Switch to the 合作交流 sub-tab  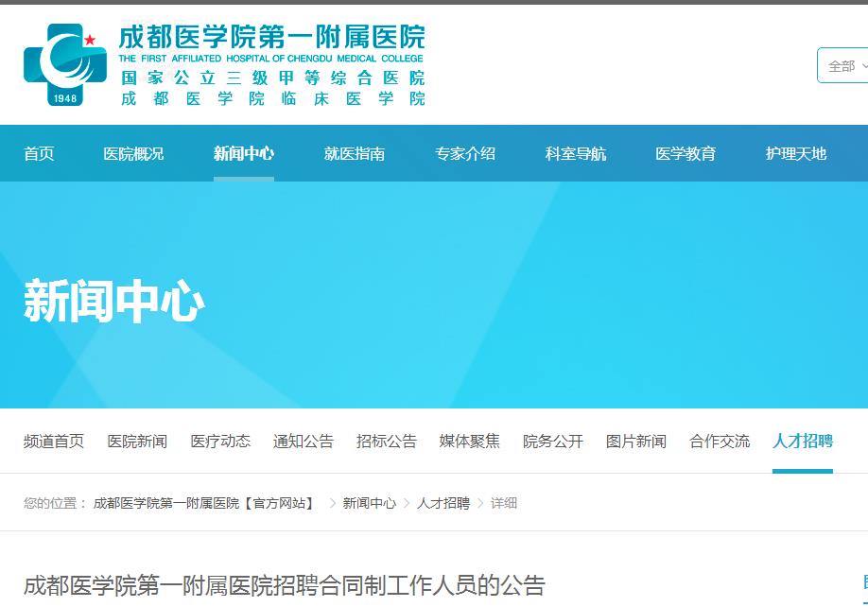click(x=720, y=441)
